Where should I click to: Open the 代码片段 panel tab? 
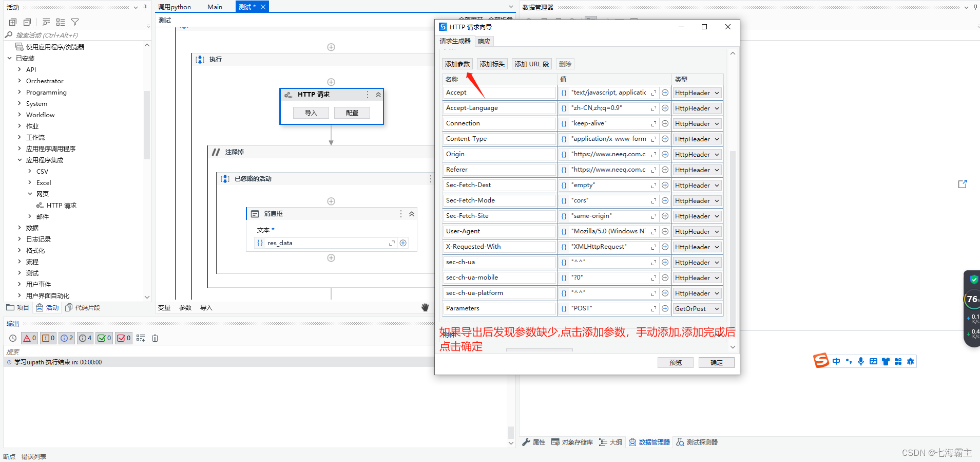(x=83, y=308)
